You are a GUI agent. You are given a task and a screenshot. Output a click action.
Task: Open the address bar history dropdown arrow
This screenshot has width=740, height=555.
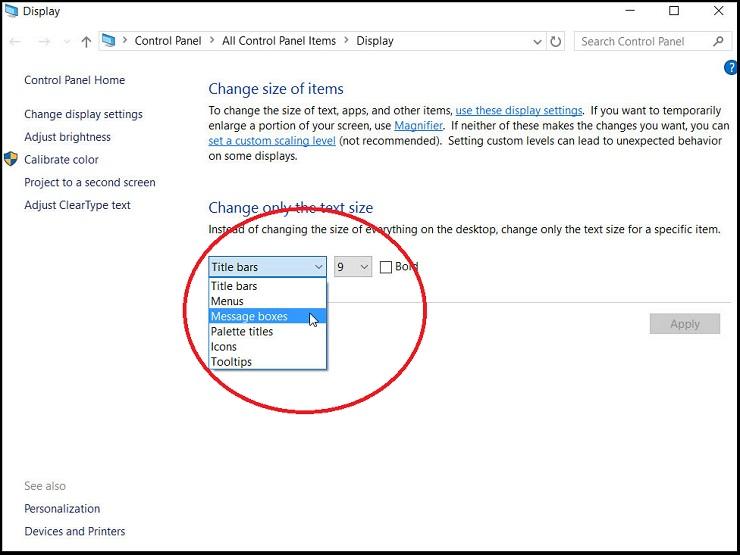coord(537,41)
